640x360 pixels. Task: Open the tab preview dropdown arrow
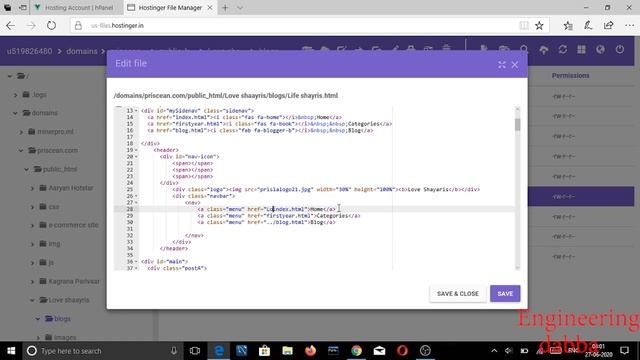pos(240,7)
